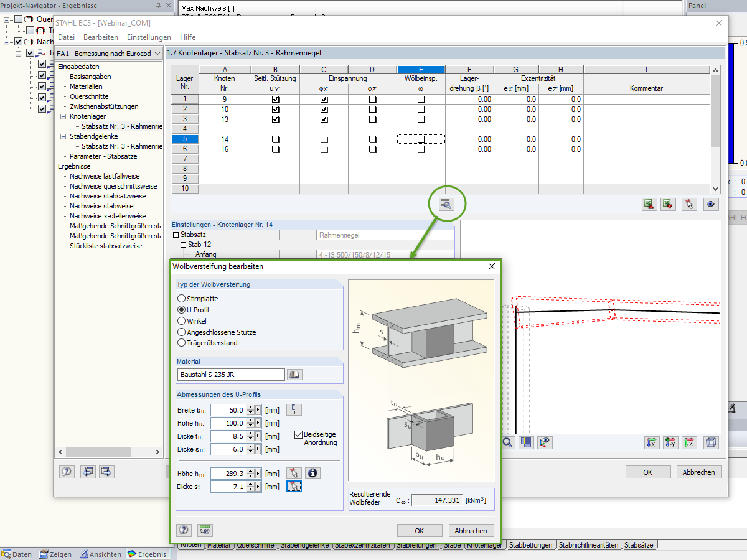Open the Wölbversteifung edit details button below table
This screenshot has width=747, height=560.
[446, 203]
